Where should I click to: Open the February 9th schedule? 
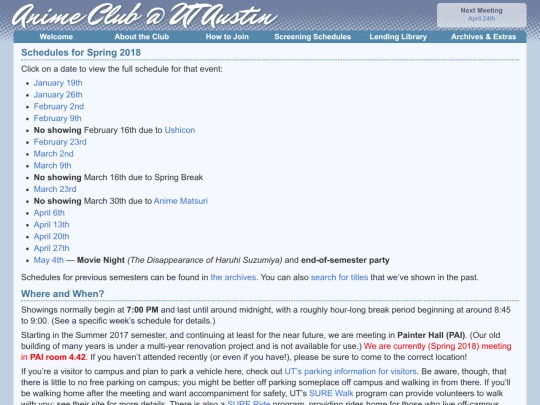(58, 118)
